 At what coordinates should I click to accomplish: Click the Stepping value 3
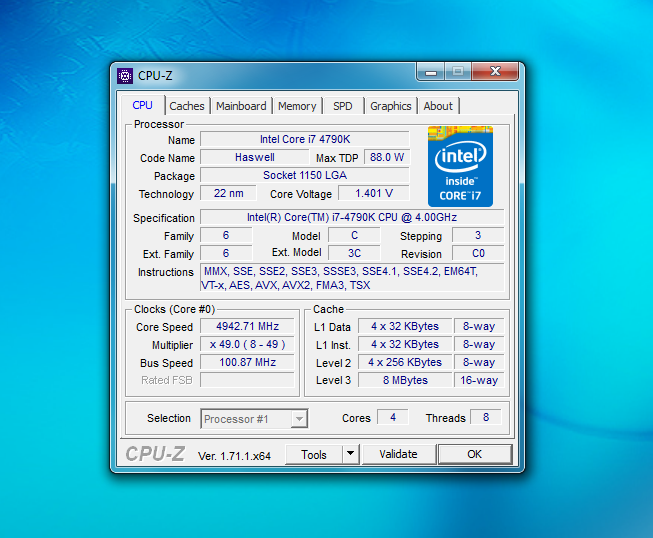pos(478,235)
